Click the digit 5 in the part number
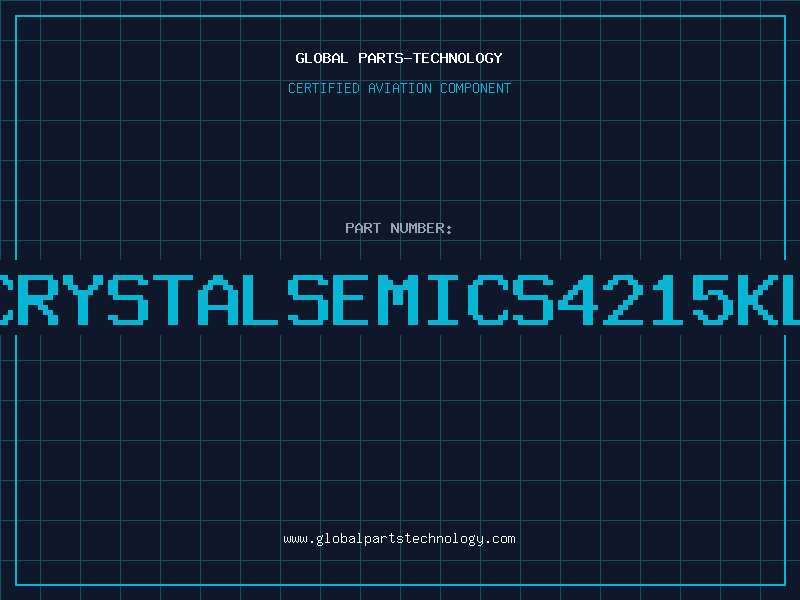This screenshot has width=800, height=600. pyautogui.click(x=712, y=300)
